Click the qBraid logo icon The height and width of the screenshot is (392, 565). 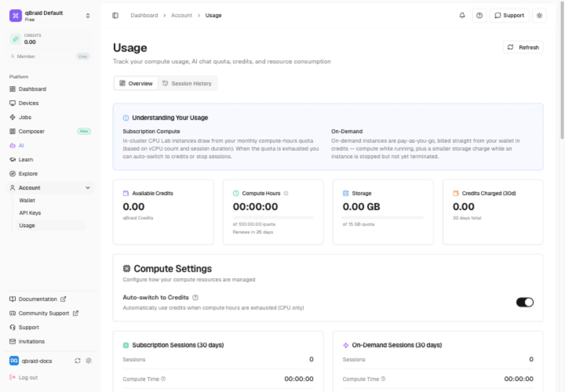click(16, 16)
